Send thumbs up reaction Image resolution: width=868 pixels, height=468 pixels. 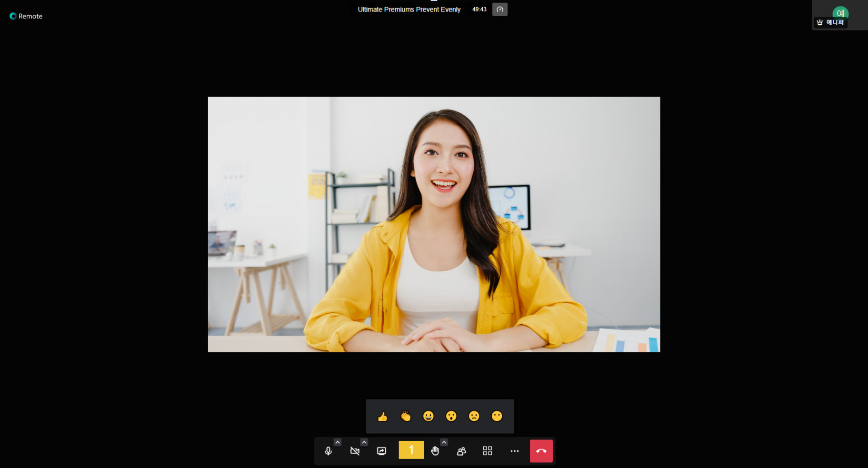[x=383, y=417]
